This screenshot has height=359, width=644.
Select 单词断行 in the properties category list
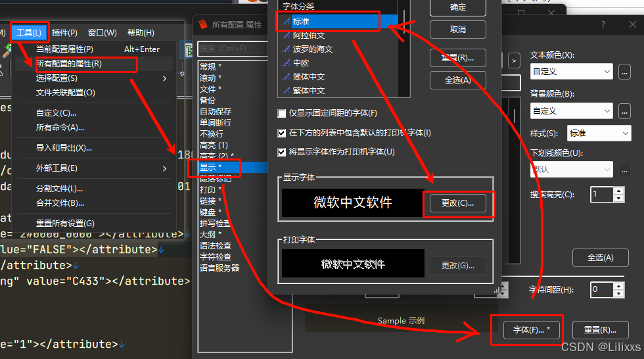pos(216,122)
